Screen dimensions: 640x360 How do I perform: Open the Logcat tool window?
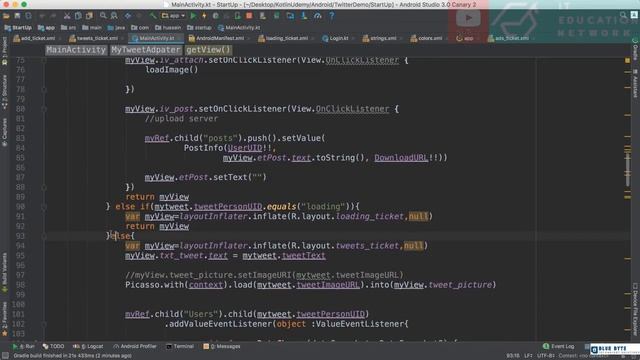click(x=88, y=347)
